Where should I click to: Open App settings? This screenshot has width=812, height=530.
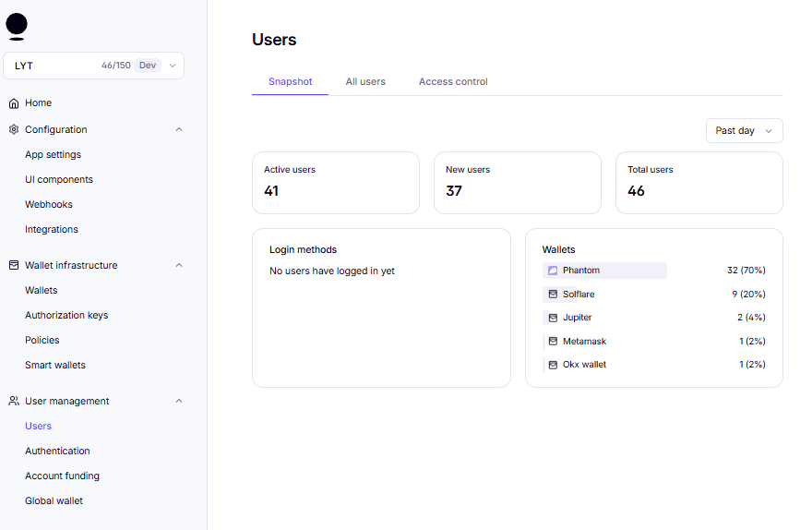(53, 154)
